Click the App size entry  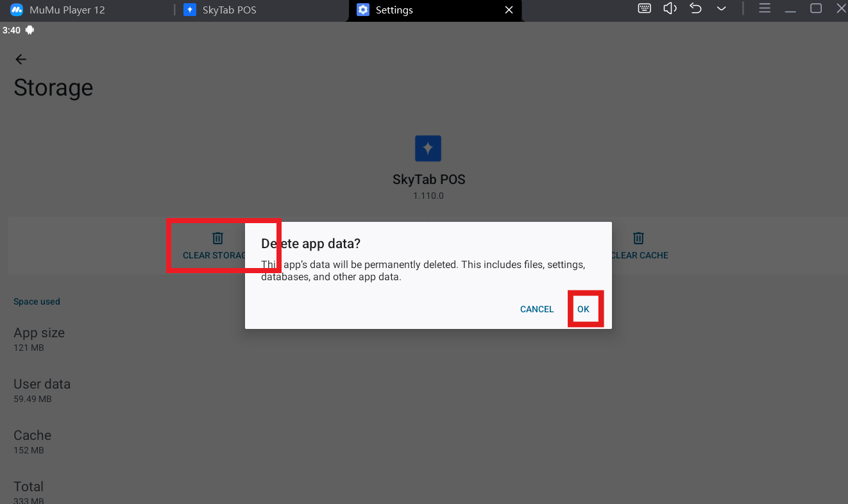[39, 339]
